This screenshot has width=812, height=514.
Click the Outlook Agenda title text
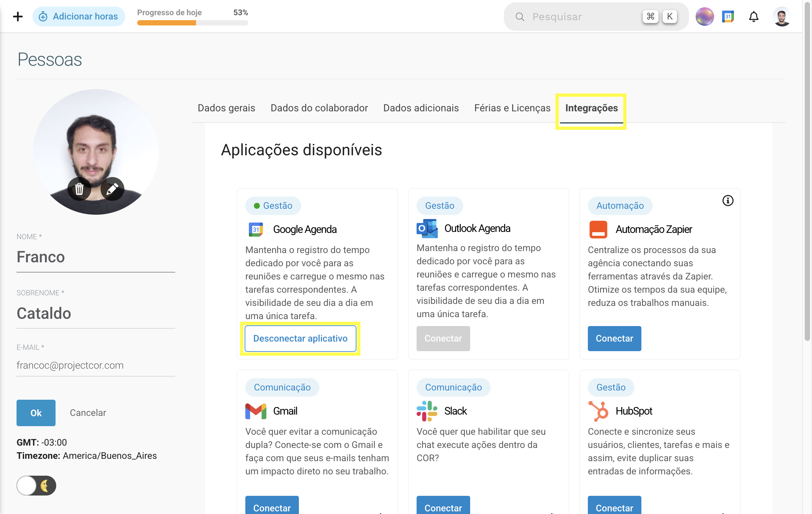tap(477, 228)
